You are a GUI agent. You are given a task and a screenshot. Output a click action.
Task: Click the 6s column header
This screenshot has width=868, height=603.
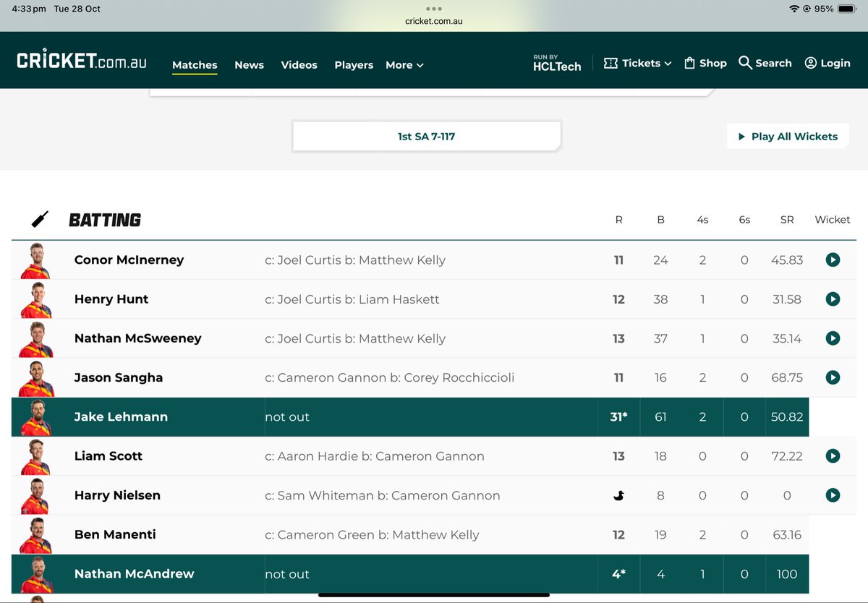(x=744, y=220)
